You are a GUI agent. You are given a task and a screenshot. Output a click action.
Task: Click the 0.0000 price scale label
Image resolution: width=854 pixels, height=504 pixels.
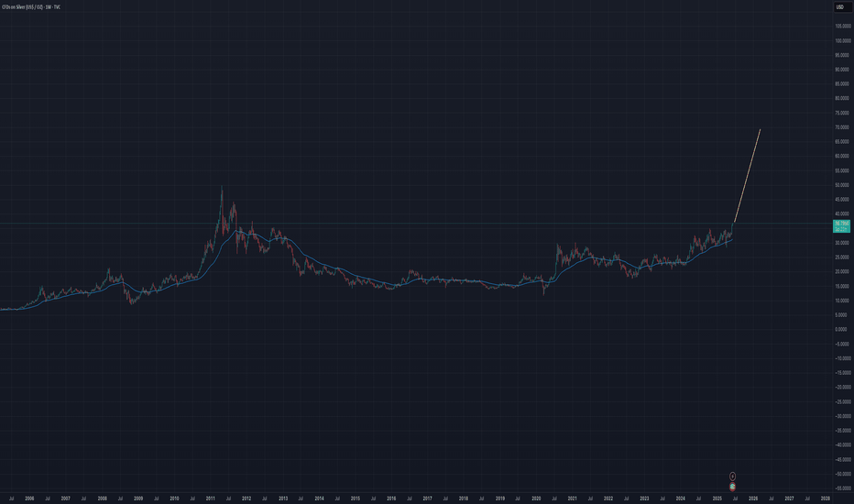click(x=843, y=330)
